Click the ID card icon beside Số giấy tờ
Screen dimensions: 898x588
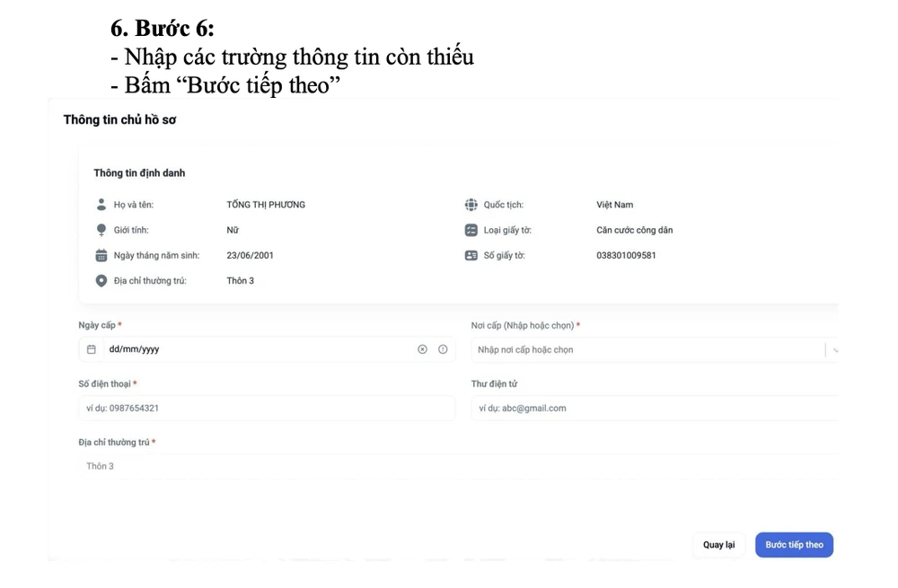pyautogui.click(x=471, y=256)
